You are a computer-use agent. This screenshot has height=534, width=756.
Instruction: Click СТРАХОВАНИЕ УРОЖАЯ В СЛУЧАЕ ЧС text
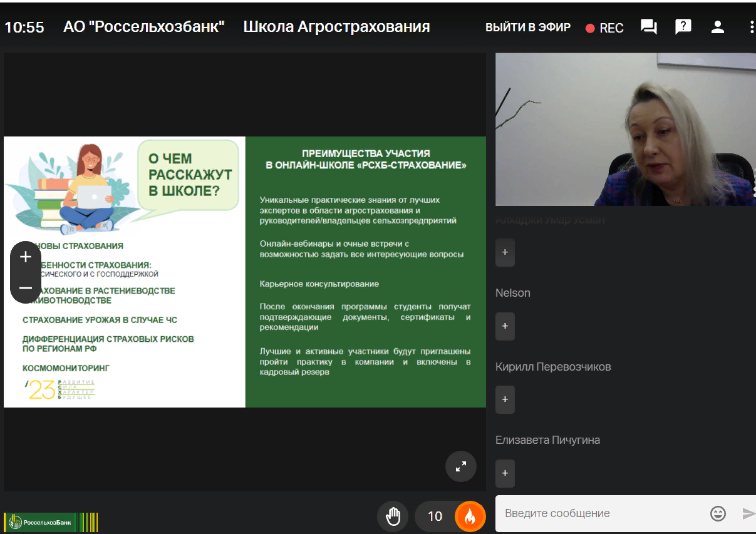pyautogui.click(x=100, y=320)
